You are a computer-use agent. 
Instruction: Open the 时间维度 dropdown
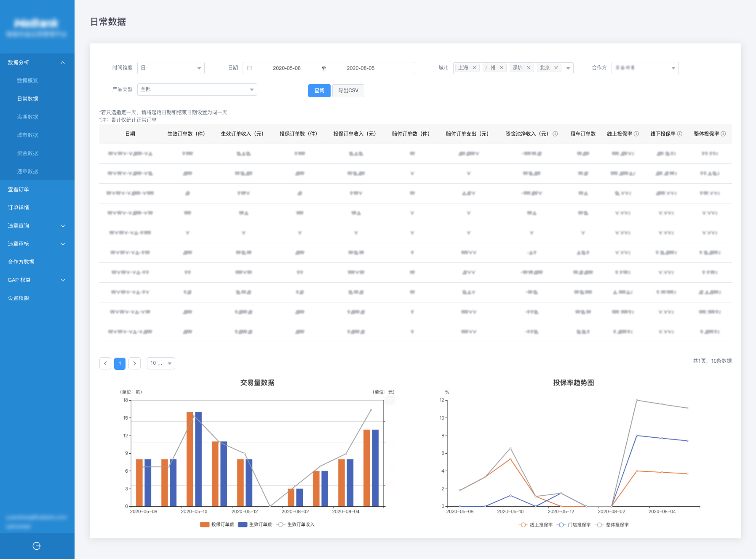(x=171, y=68)
